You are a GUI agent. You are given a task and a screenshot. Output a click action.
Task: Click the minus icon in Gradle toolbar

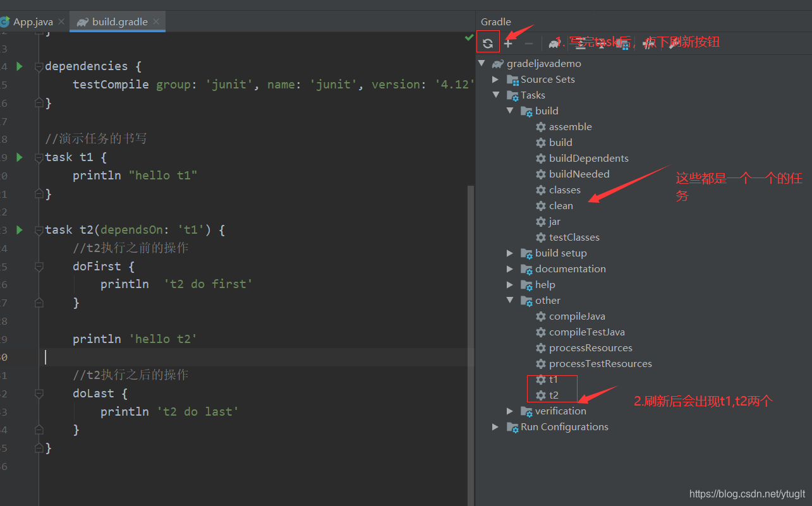(529, 43)
